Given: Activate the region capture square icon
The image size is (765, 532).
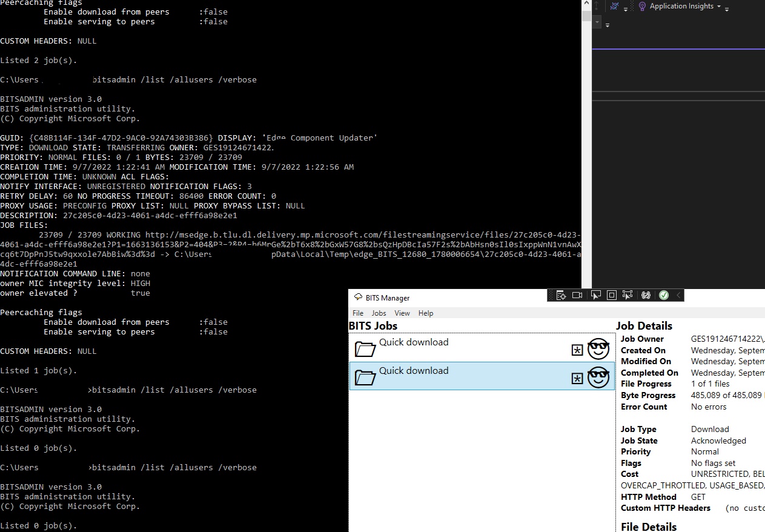Looking at the screenshot, I should coord(612,294).
